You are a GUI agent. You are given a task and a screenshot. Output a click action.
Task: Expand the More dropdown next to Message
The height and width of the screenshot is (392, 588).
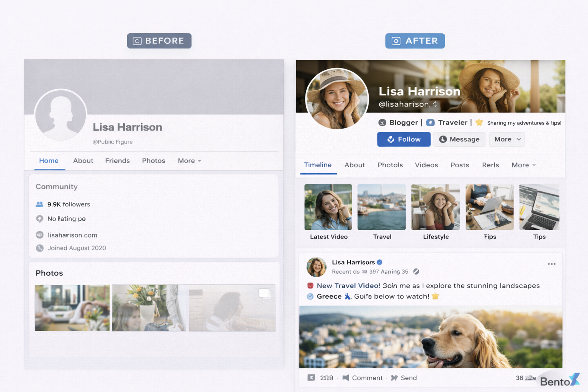point(507,139)
